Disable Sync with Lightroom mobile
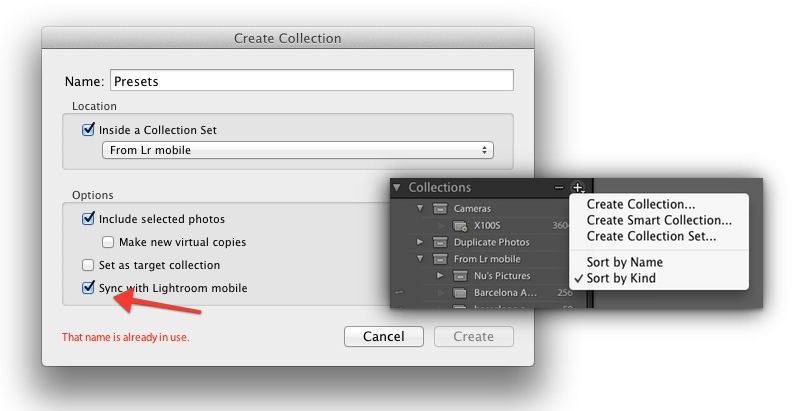Screen dimensions: 800x411 pos(89,288)
